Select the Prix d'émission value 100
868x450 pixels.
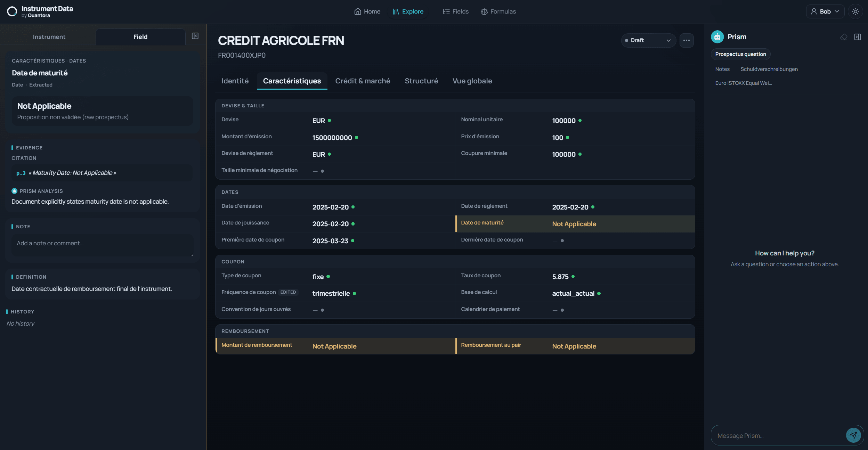tap(557, 138)
